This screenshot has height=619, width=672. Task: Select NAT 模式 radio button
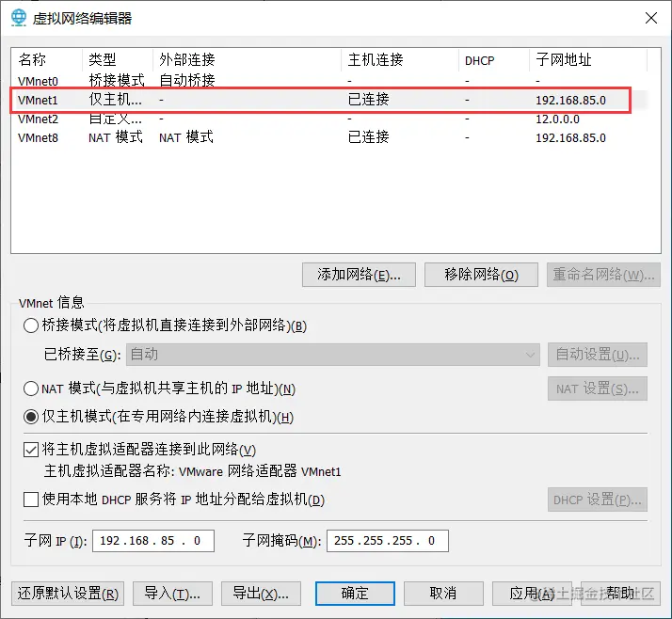tap(31, 389)
